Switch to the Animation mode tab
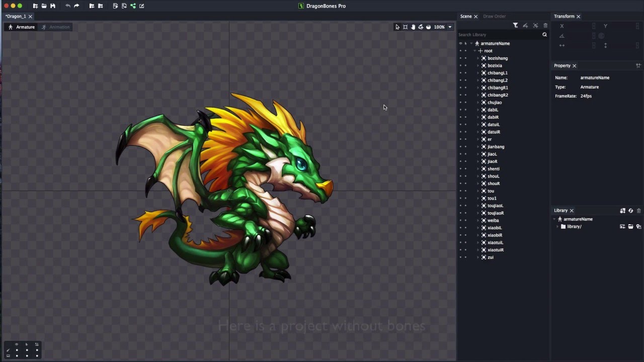 coord(56,27)
